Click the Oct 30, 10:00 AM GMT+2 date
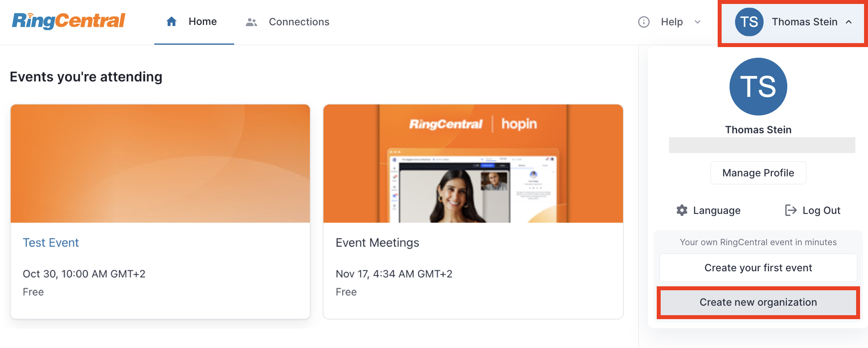The image size is (868, 348). 84,274
